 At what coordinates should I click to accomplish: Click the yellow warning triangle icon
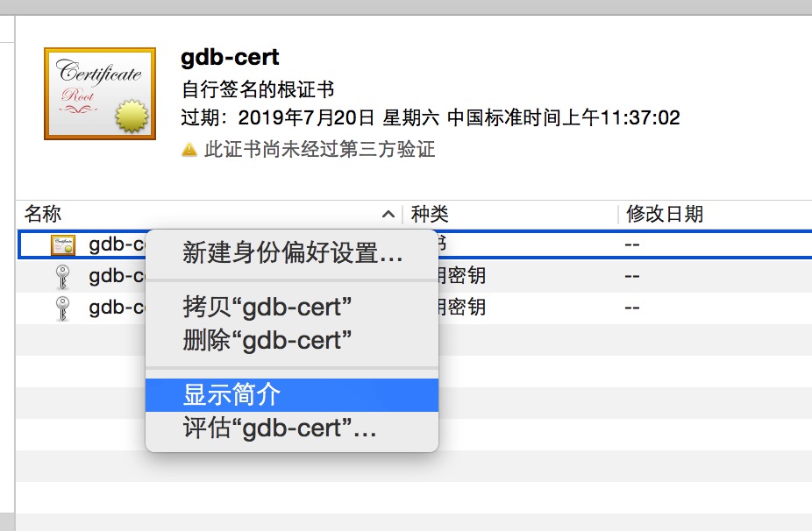click(189, 150)
